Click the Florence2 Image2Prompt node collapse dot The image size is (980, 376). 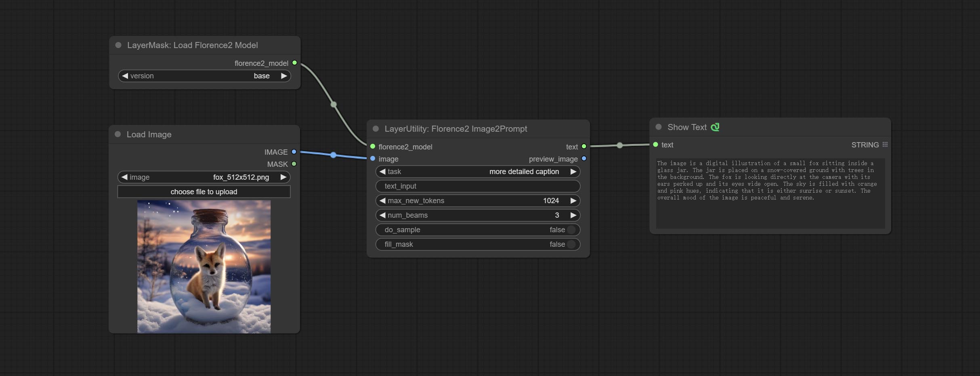coord(376,128)
